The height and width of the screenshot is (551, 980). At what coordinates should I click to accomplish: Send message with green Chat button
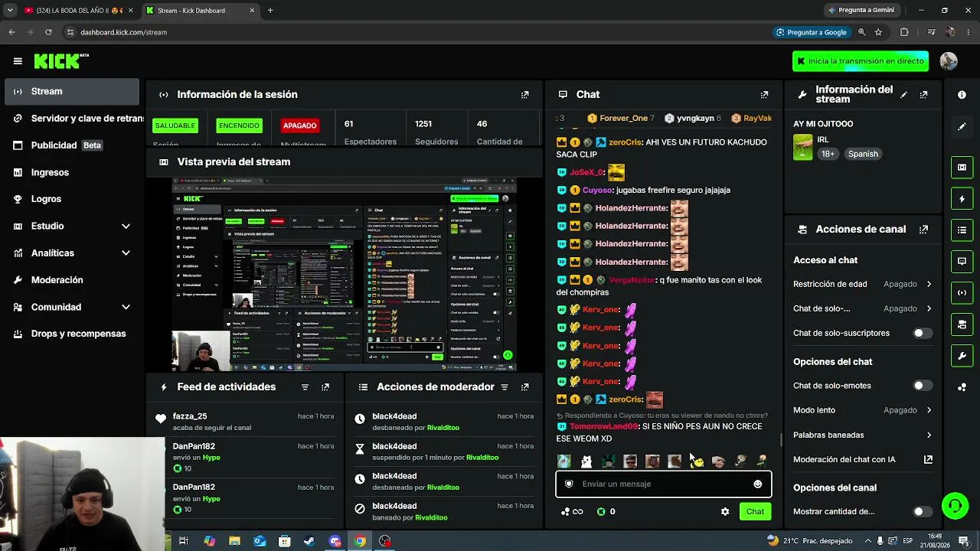(x=755, y=512)
